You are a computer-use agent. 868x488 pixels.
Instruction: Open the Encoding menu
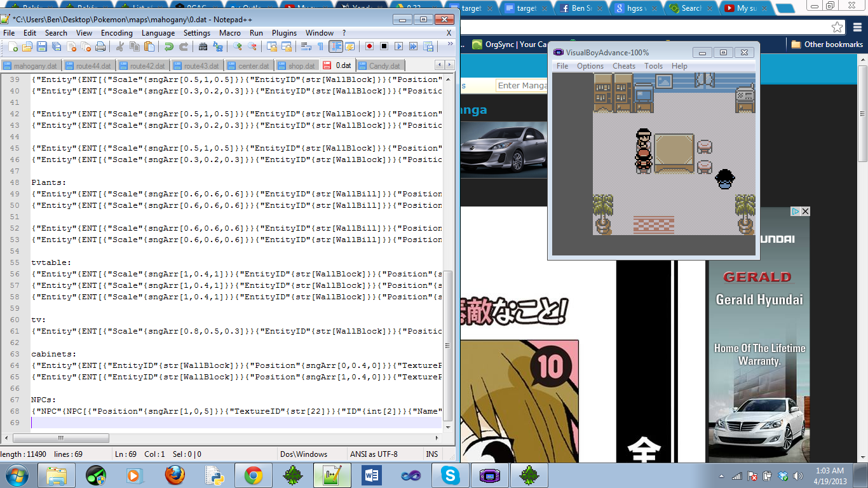(117, 33)
